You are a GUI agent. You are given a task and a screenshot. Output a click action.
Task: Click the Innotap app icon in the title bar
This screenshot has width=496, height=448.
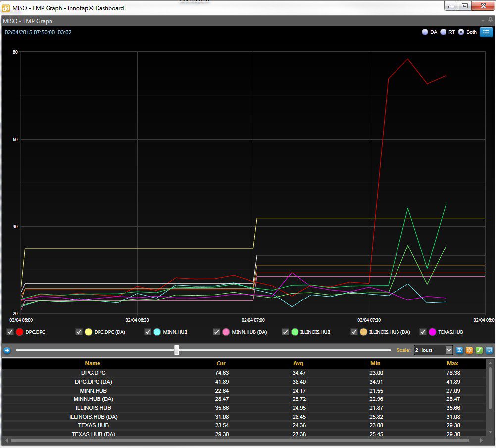pos(6,8)
